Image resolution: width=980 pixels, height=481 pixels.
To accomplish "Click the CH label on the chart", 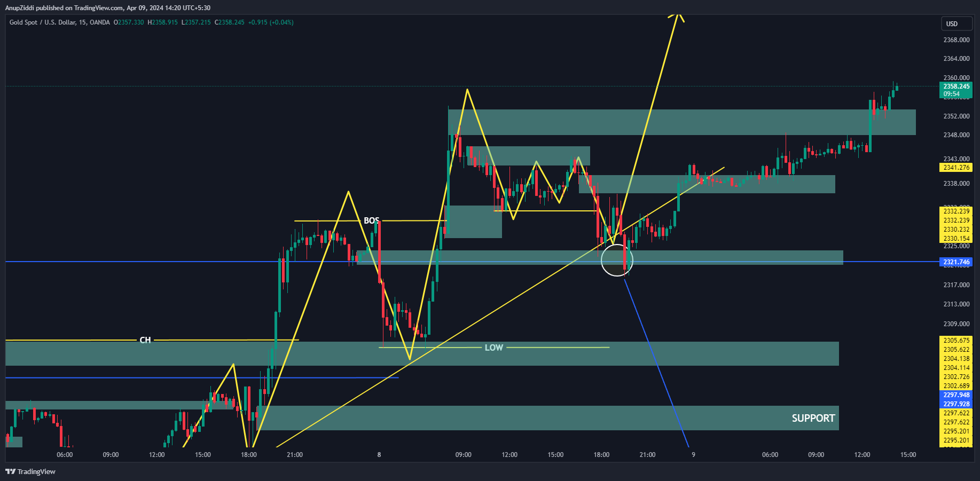I will point(145,340).
